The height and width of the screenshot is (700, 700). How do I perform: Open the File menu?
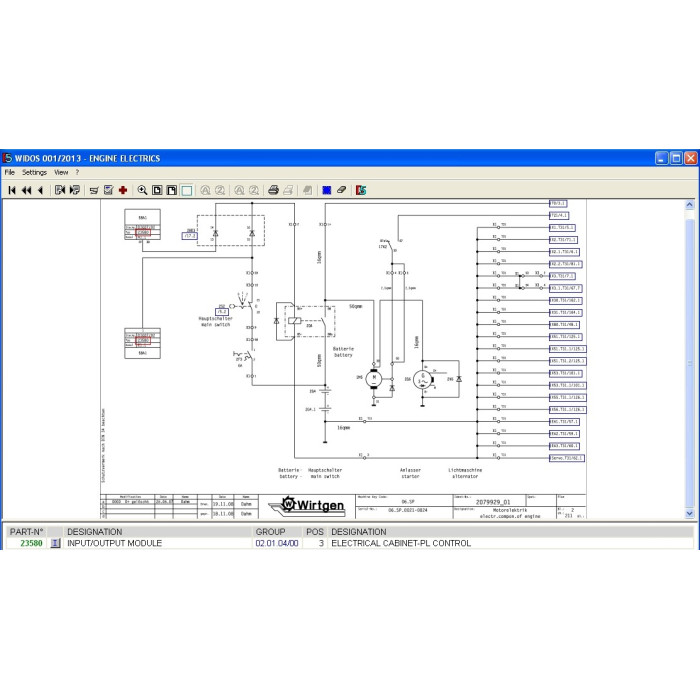pyautogui.click(x=9, y=172)
